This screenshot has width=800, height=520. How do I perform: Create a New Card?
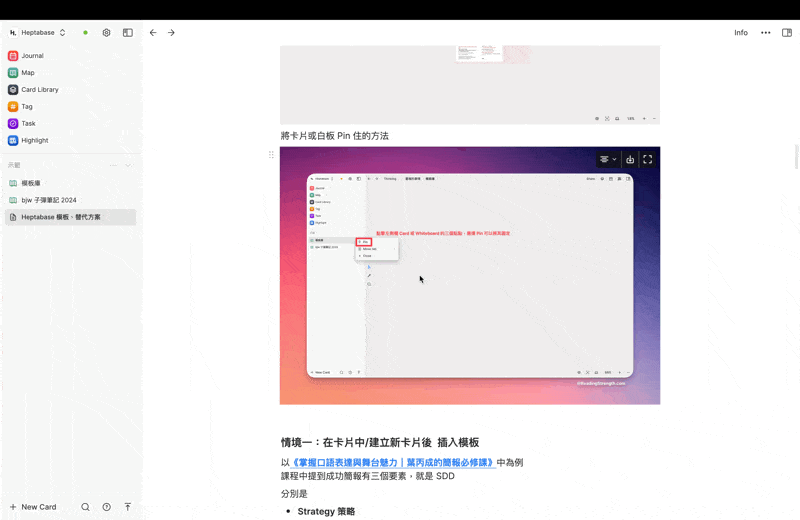click(33, 507)
